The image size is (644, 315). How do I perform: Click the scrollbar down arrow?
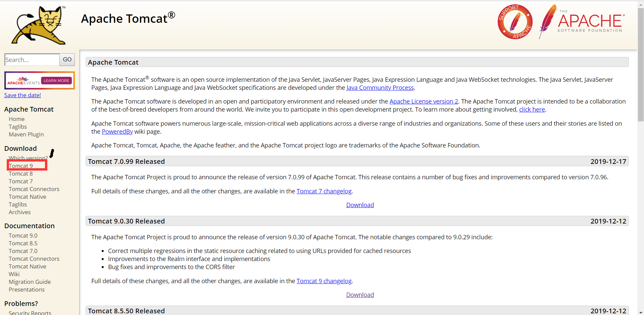[641, 312]
